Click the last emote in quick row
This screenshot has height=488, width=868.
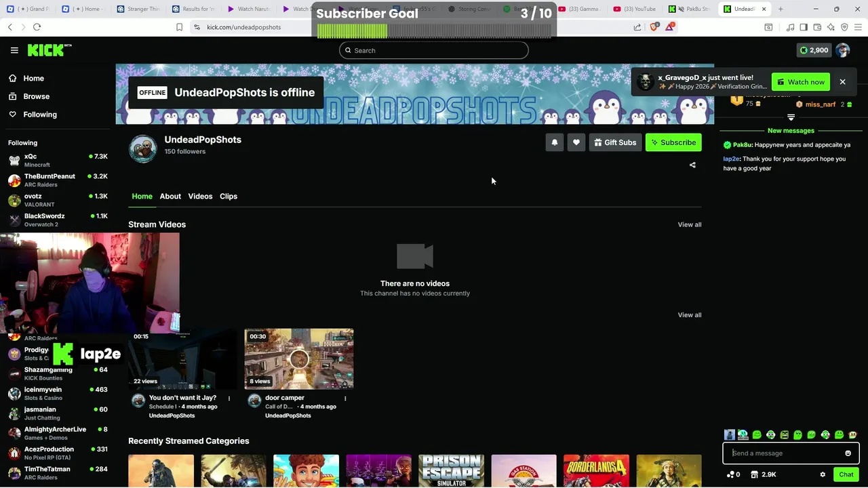[852, 435]
